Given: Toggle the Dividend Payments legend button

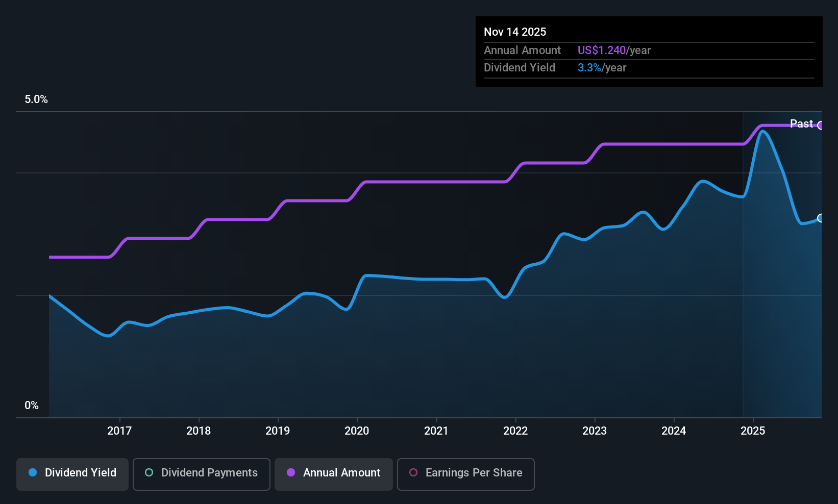Looking at the screenshot, I should [202, 474].
